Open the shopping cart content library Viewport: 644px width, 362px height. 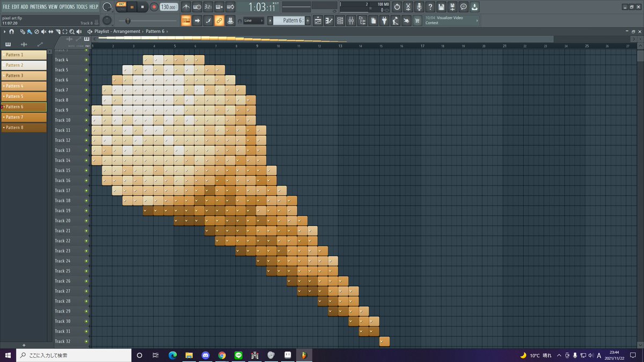pyautogui.click(x=417, y=21)
